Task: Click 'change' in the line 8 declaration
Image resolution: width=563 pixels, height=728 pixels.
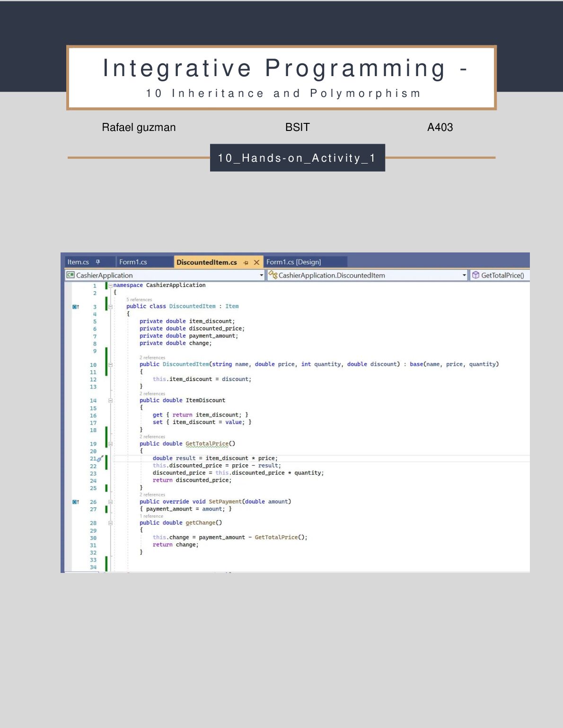Action: 199,343
